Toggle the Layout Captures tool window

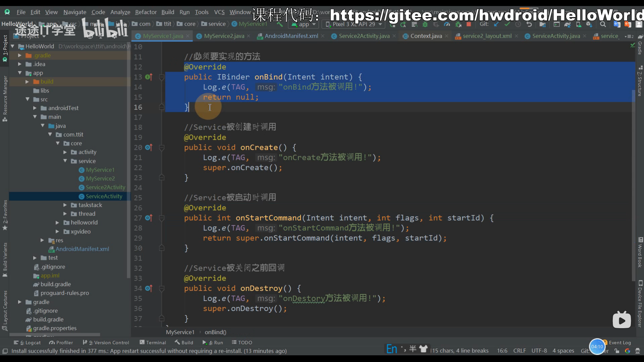(5, 310)
